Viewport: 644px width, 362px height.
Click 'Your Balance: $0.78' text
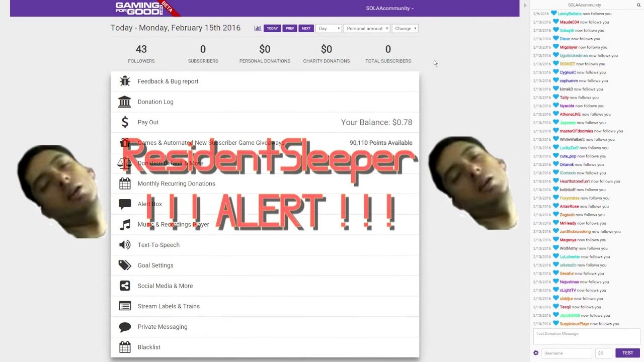point(376,122)
